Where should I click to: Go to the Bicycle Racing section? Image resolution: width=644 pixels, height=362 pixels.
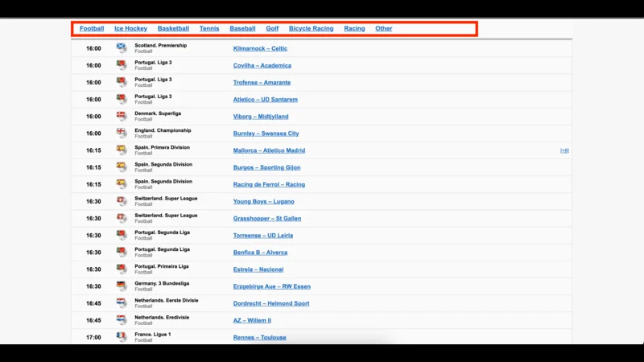[311, 29]
